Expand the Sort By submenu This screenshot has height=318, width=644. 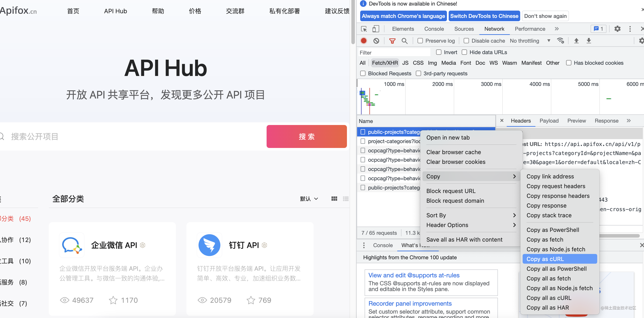471,215
